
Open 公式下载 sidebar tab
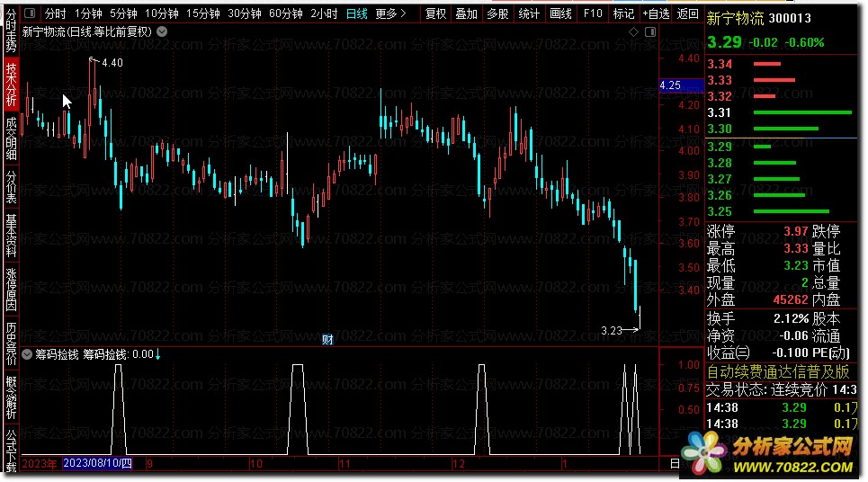point(11,450)
